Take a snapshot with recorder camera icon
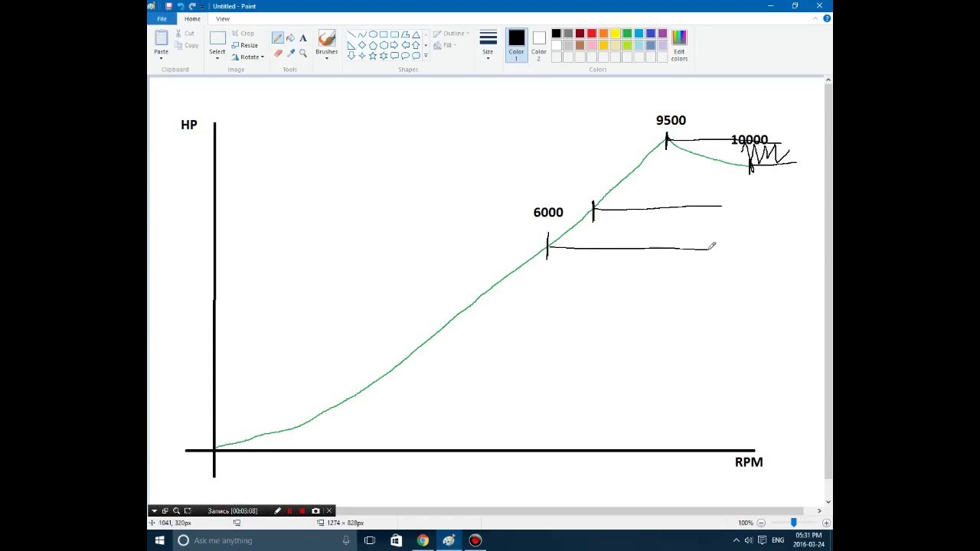 315,510
